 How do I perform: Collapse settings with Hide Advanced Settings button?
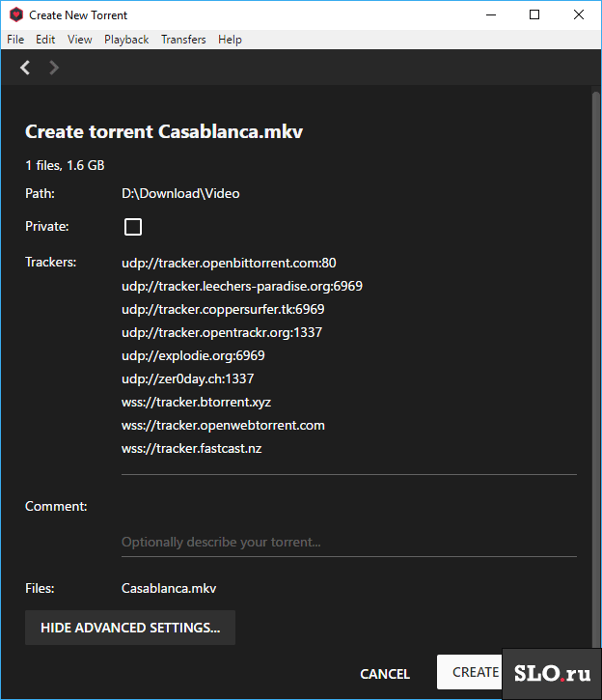pos(130,628)
